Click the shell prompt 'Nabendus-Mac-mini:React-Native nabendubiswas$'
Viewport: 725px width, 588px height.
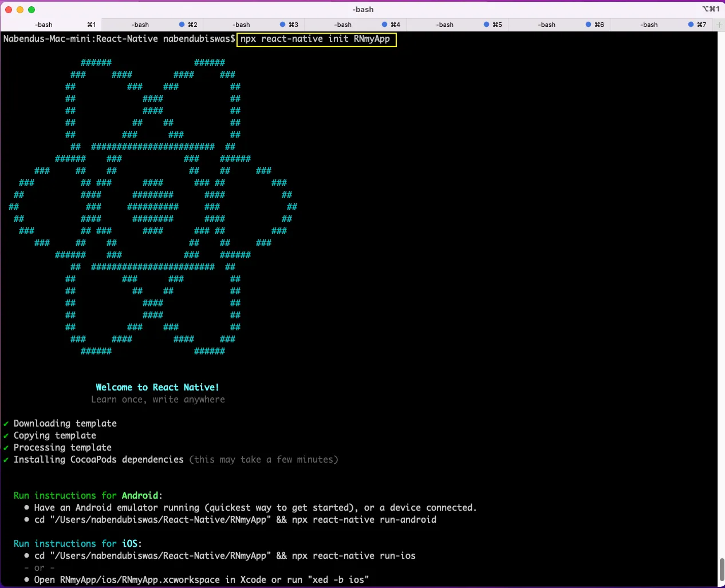click(119, 39)
